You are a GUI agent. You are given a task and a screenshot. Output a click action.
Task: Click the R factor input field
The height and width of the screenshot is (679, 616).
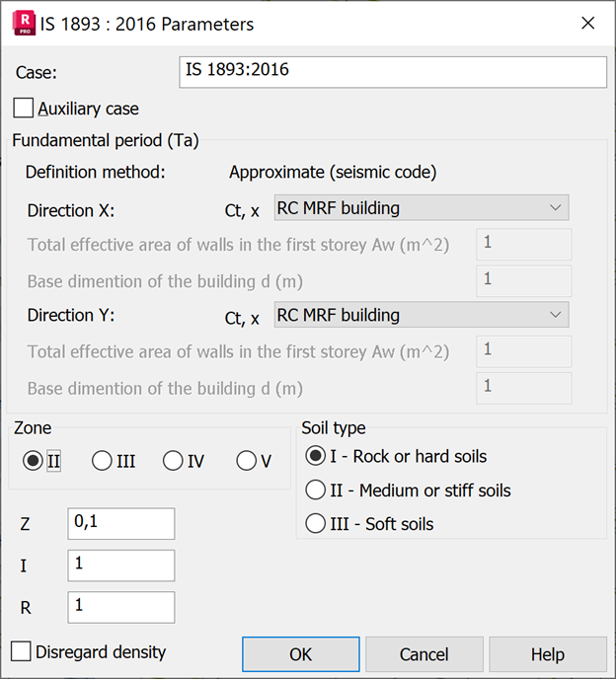coord(120,607)
